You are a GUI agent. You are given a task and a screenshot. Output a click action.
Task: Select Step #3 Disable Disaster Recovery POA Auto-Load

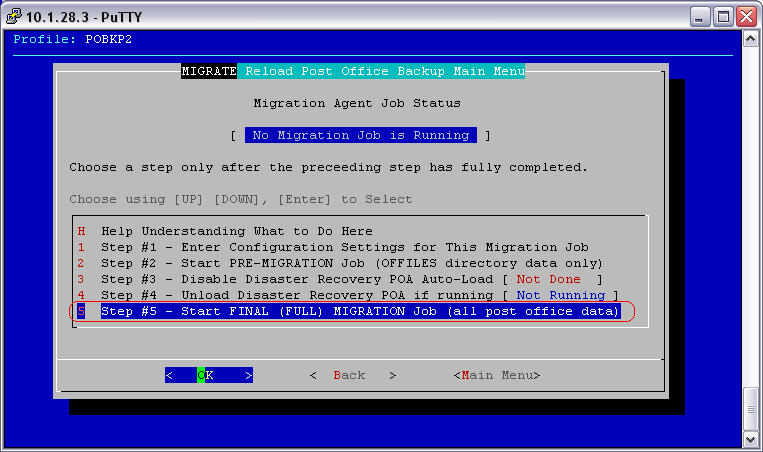(x=340, y=279)
